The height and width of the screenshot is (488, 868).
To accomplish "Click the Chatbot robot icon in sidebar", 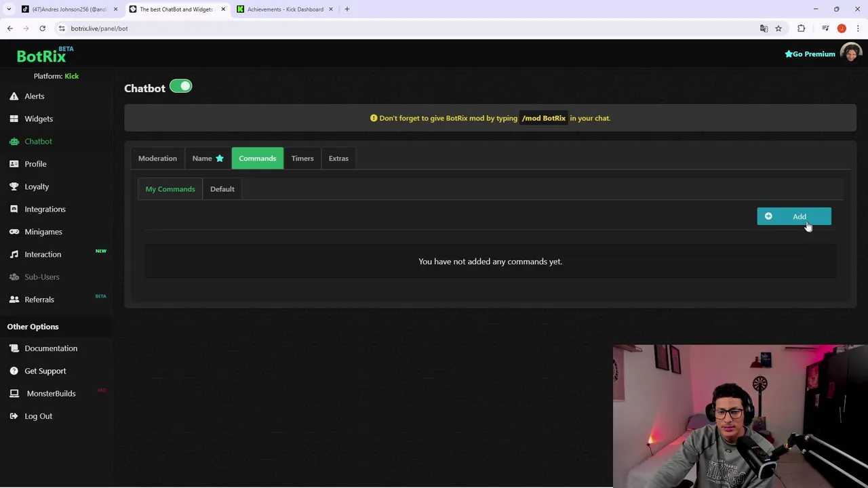I will pos(14,141).
